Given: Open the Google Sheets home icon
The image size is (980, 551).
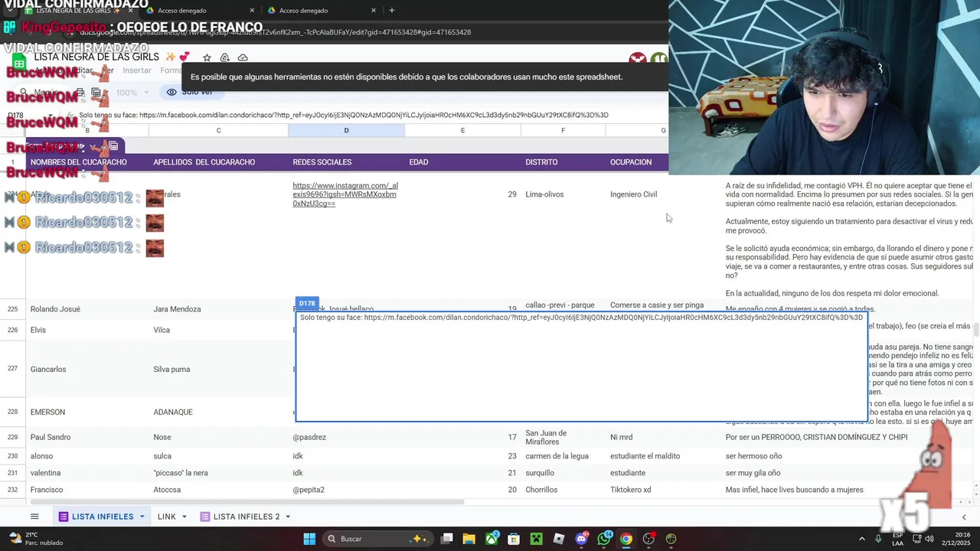Looking at the screenshot, I should (19, 63).
